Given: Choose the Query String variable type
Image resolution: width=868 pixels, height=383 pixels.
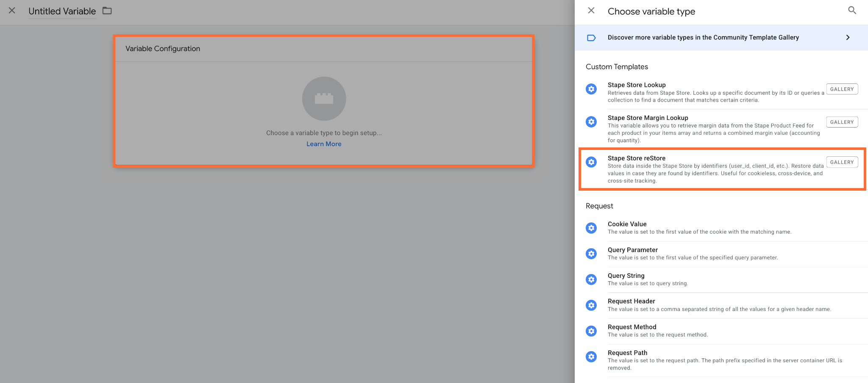Looking at the screenshot, I should click(x=721, y=280).
